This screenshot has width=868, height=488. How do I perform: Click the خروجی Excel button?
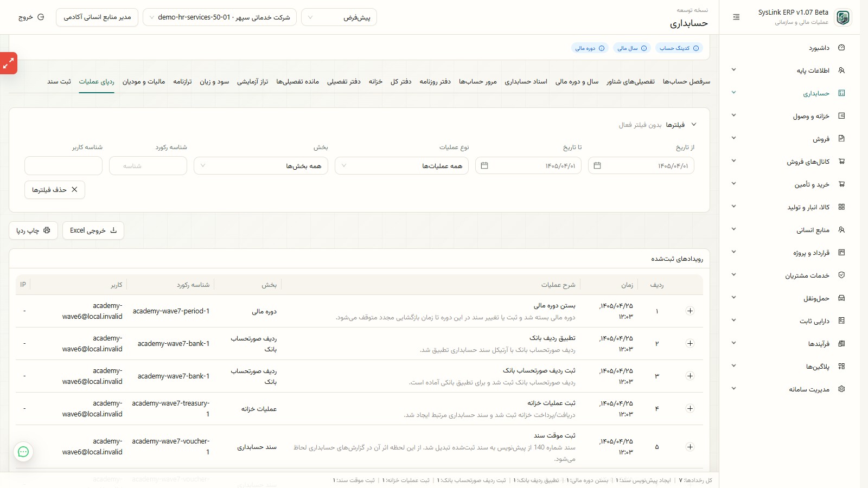click(93, 230)
